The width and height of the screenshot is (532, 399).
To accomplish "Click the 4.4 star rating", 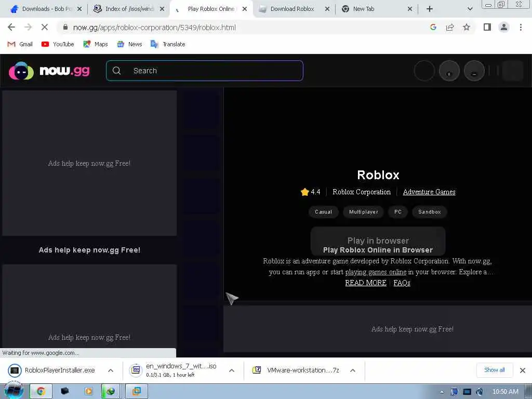I will (311, 192).
